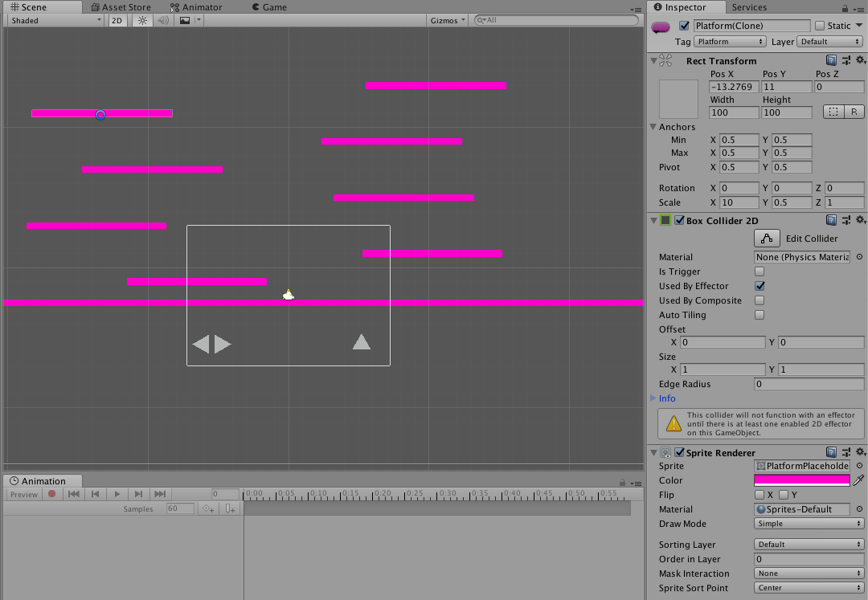Toggle the Used By Effector checkbox
This screenshot has height=600, width=868.
759,286
